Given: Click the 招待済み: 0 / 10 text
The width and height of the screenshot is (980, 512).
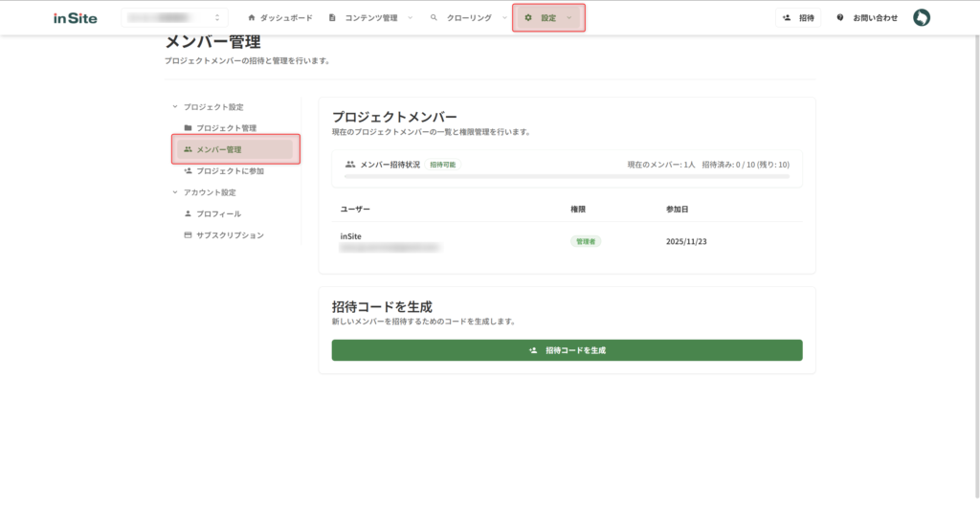Looking at the screenshot, I should click(x=728, y=165).
